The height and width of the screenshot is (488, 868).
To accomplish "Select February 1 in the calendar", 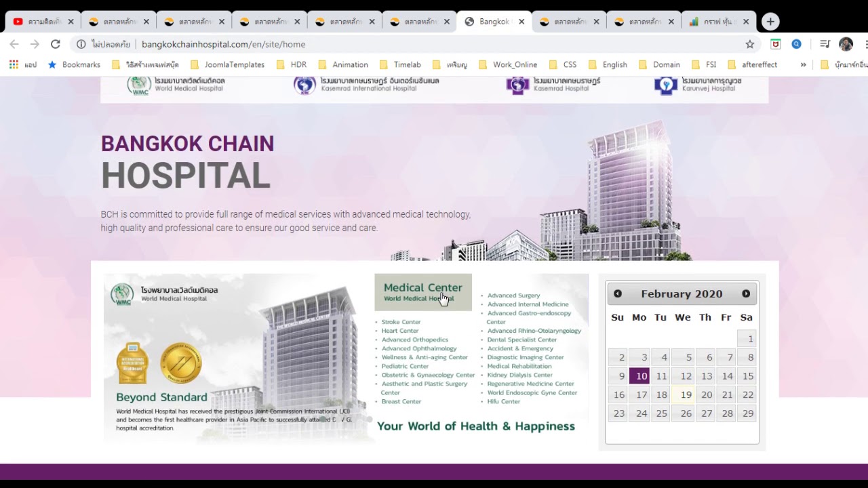I will coord(747,339).
